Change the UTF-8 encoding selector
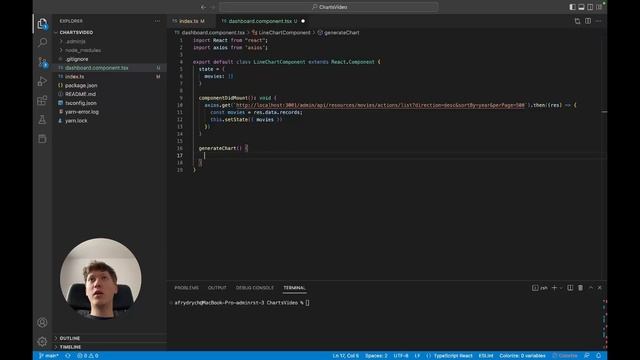Screen dimensions: 640x360 [x=401, y=356]
